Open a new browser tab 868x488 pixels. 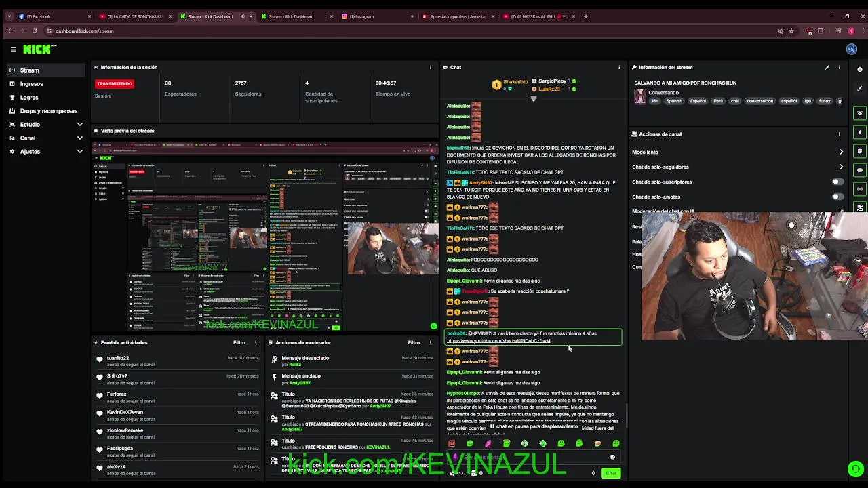tap(585, 16)
